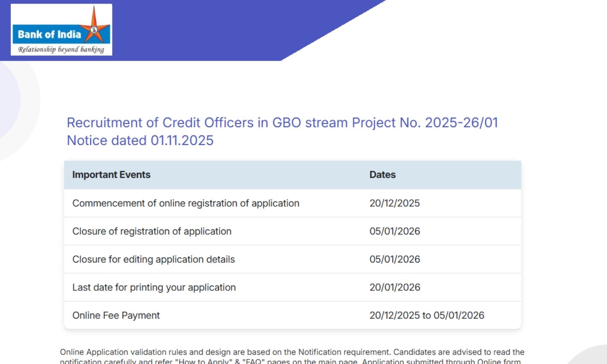This screenshot has height=364, width=607.
Task: Click the fee payment range '20/12/2025 to 05/01/2026'
Action: point(427,315)
